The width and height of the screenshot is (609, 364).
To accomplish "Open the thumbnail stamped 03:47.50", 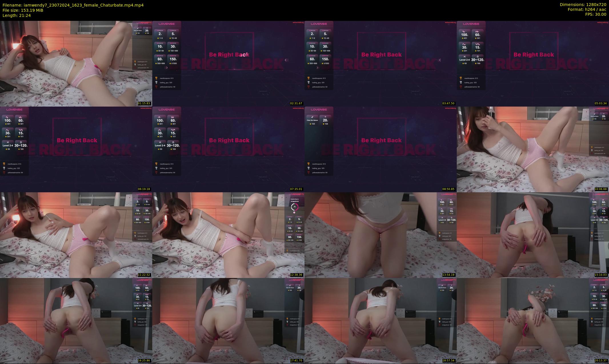I will click(x=380, y=63).
